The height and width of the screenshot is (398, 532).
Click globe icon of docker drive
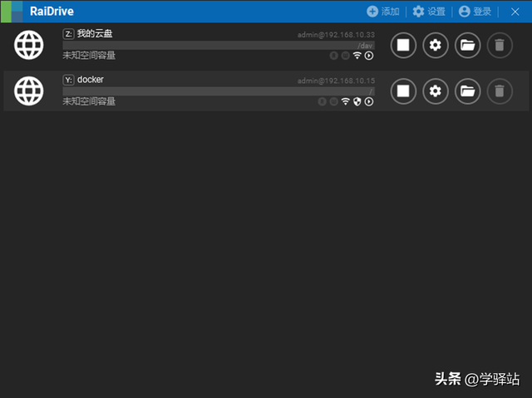pos(29,91)
